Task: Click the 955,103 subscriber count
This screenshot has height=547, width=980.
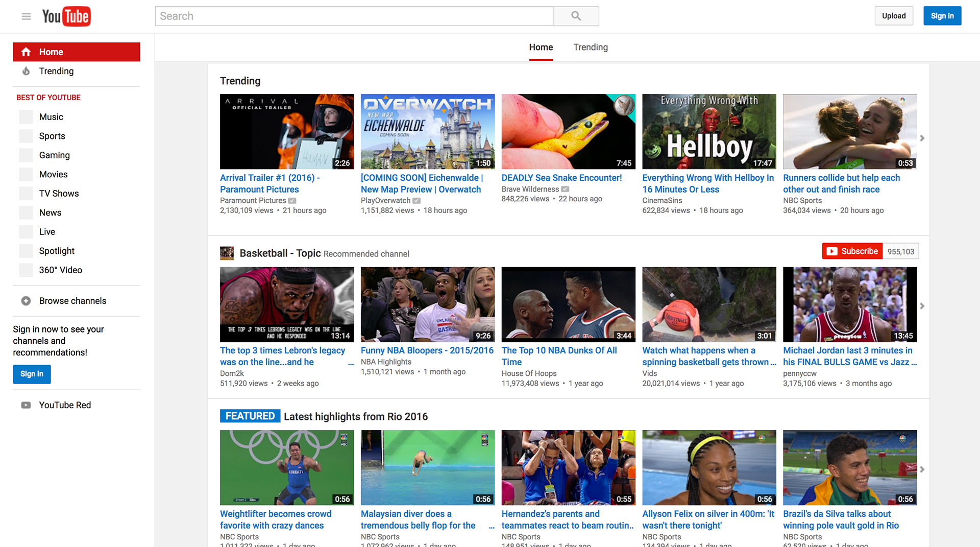Action: click(901, 251)
